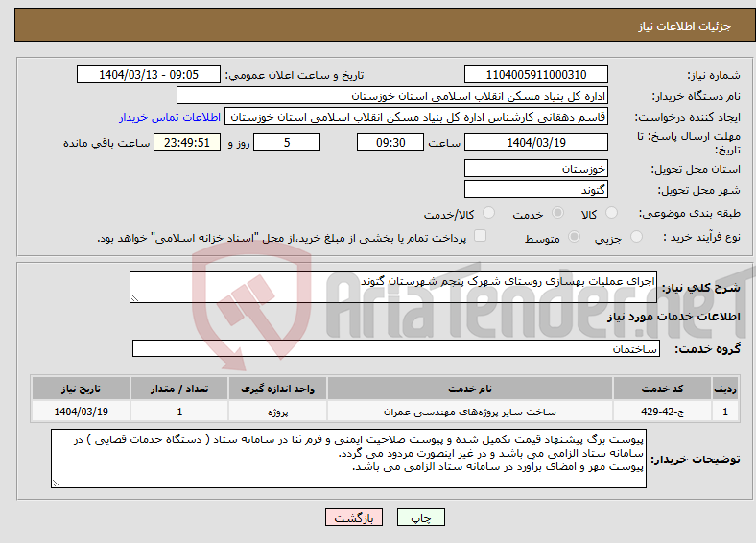Image resolution: width=756 pixels, height=543 pixels.
Task: Click the requester field قاسم دهقانی
Action: [x=416, y=117]
